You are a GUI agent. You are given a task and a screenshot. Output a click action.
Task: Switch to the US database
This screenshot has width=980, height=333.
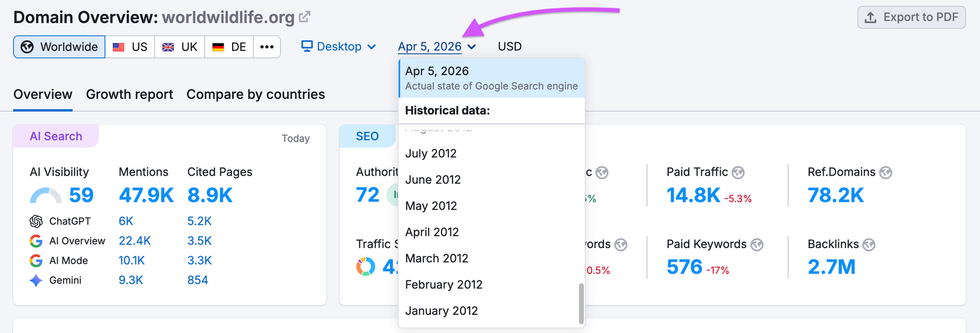pos(130,47)
